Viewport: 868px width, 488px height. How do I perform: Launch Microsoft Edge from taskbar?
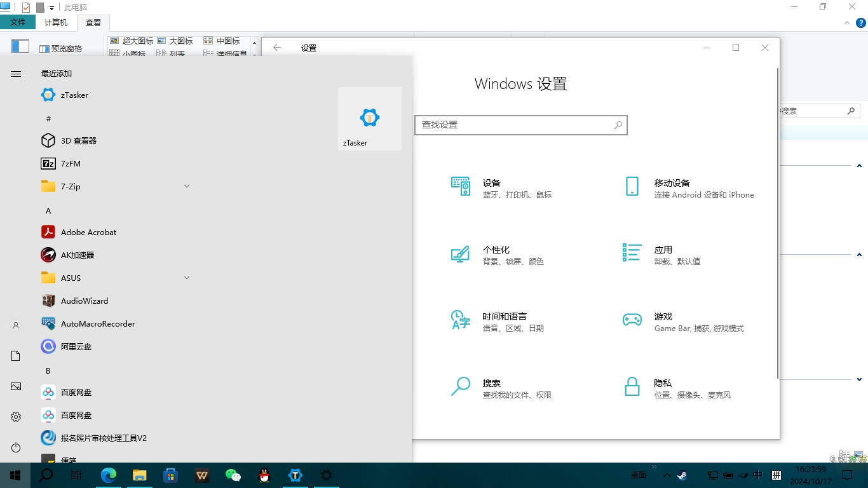click(x=109, y=475)
